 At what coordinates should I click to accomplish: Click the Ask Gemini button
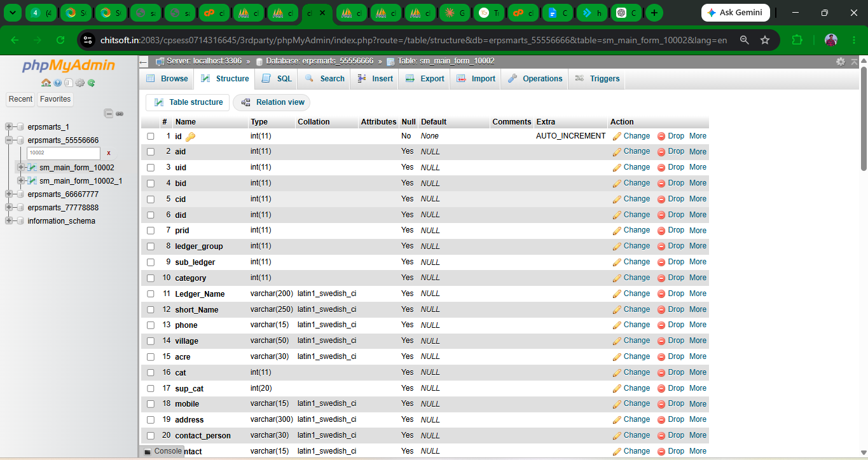[x=736, y=13]
